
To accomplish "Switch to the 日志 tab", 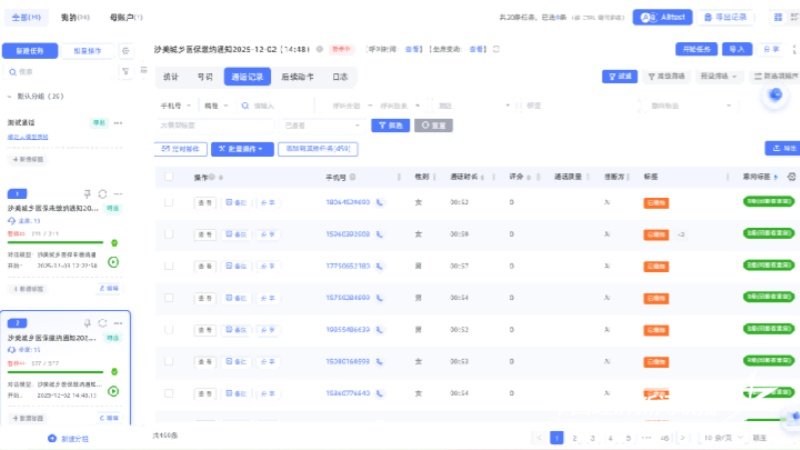I will pos(340,76).
